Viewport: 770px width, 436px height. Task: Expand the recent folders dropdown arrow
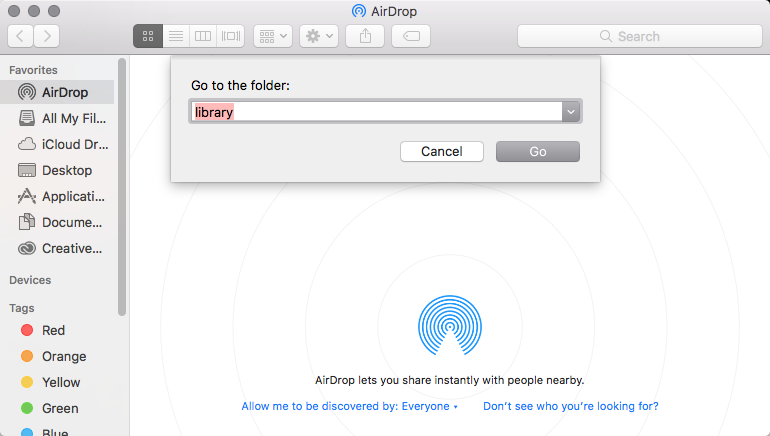[571, 112]
